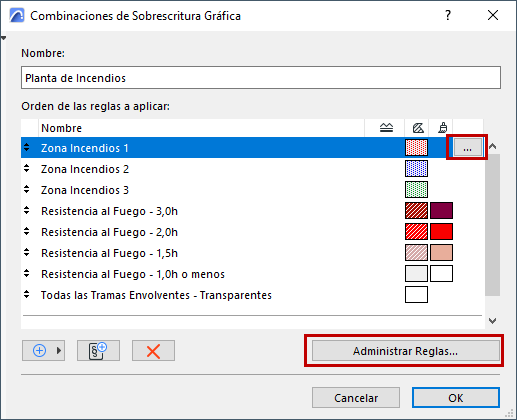Click the Nombre text field with Planta de Incendios
Image resolution: width=517 pixels, height=420 pixels.
click(x=261, y=78)
